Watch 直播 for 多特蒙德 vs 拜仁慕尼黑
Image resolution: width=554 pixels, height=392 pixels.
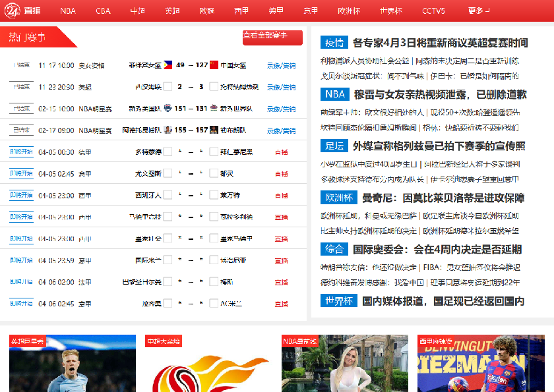click(x=282, y=152)
